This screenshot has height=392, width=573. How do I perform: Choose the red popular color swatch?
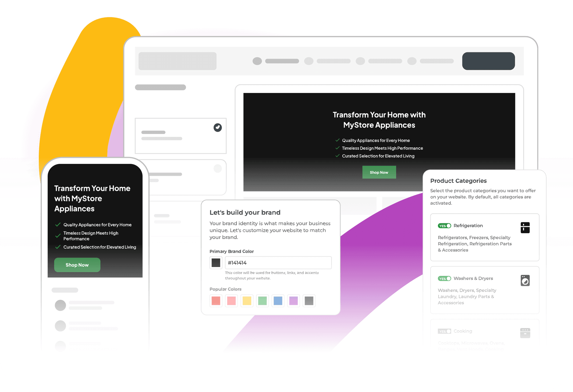(x=216, y=301)
